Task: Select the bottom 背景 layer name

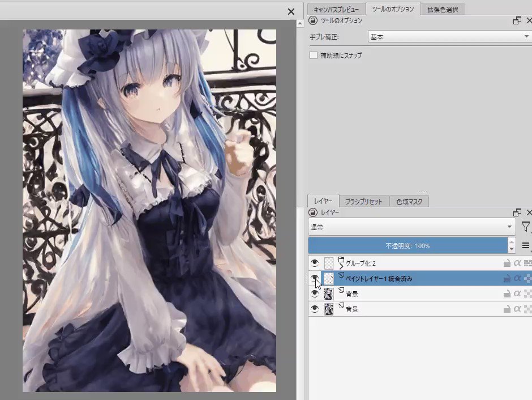Action: tap(352, 309)
